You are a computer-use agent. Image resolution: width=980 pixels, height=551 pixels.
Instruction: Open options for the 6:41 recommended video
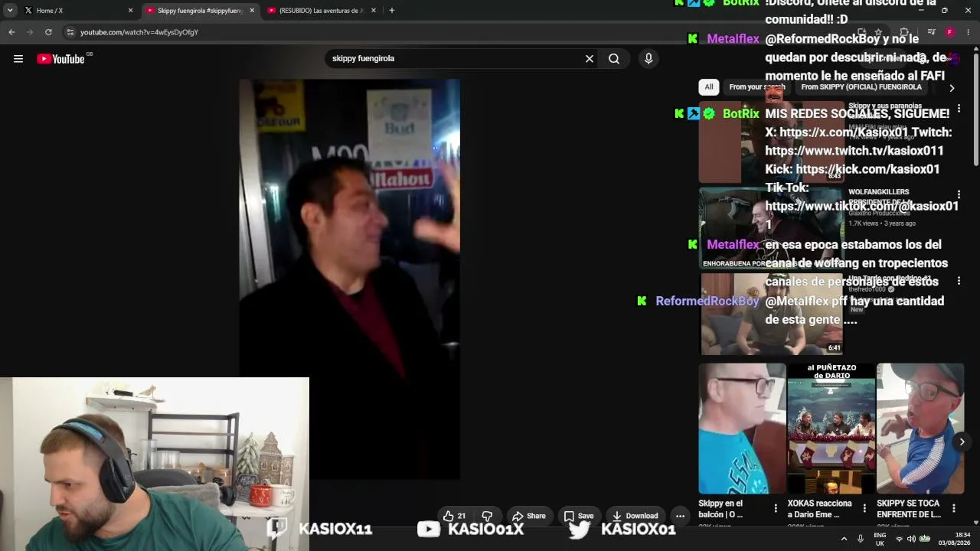(x=959, y=281)
